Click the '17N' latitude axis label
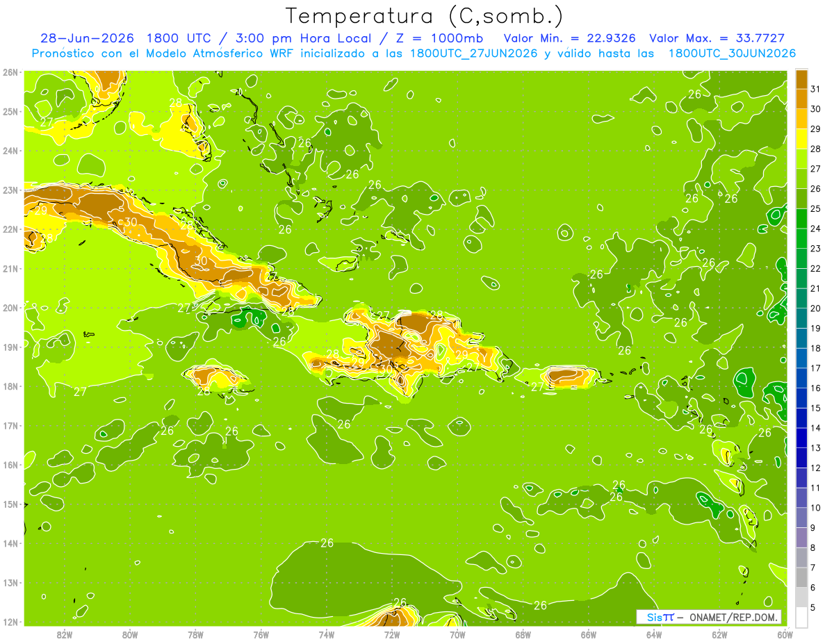This screenshot has width=834, height=644. [10, 425]
